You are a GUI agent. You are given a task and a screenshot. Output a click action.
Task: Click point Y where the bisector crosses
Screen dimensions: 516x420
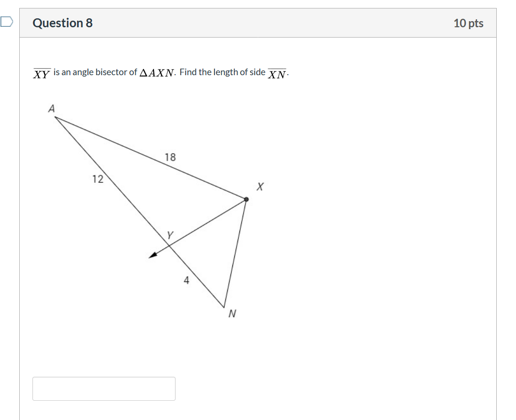(x=169, y=234)
